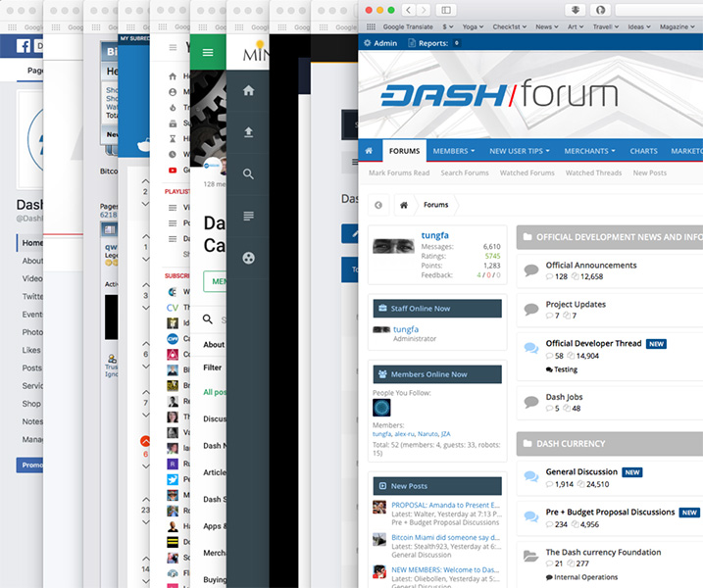The width and height of the screenshot is (703, 588).
Task: Click list lines icon in dark sidebar window
Action: pyautogui.click(x=248, y=216)
